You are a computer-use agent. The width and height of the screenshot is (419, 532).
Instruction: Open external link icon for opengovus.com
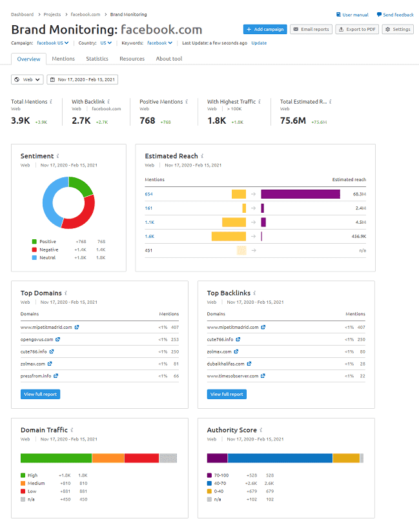(x=57, y=339)
